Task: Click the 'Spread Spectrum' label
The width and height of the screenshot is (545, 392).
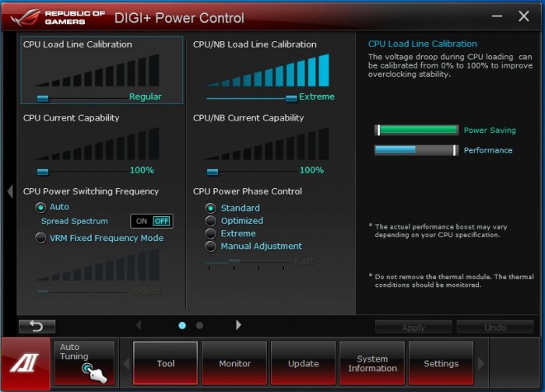Action: pyautogui.click(x=75, y=221)
